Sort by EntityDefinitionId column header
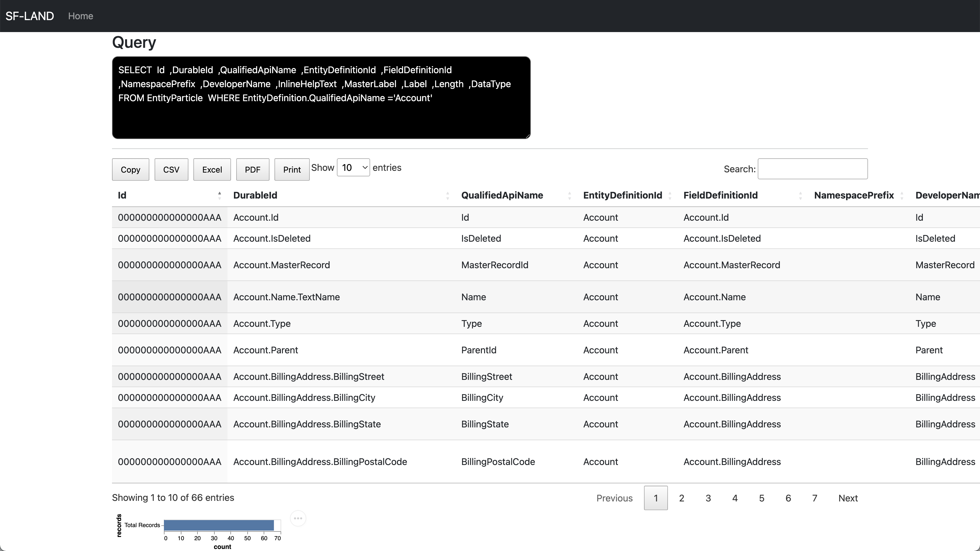980x551 pixels. [622, 195]
